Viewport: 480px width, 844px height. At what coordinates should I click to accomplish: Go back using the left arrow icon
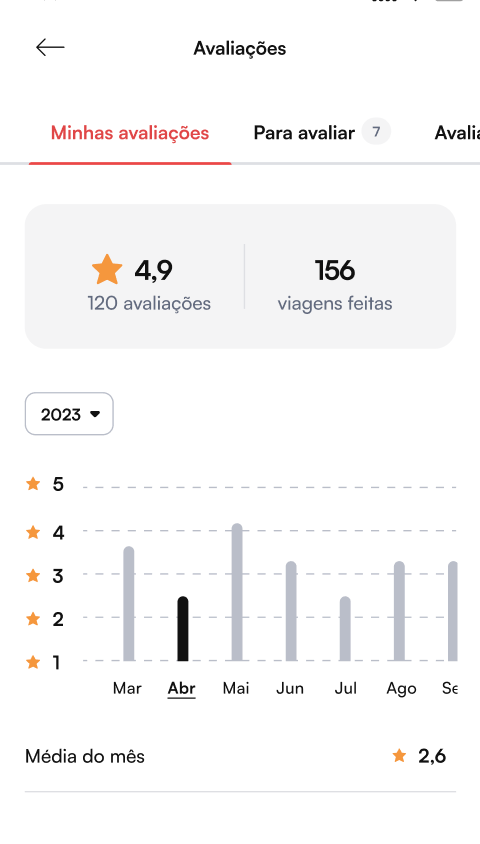click(x=50, y=48)
